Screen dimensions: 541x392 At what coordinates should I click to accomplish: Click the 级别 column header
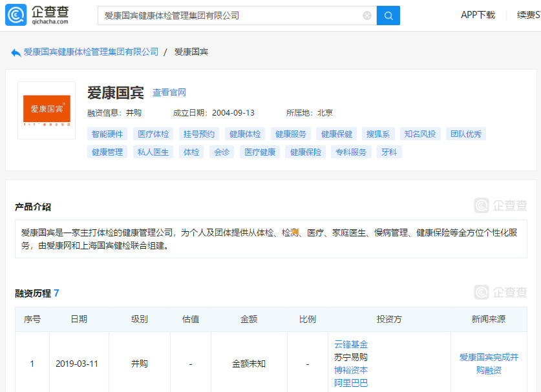click(140, 319)
